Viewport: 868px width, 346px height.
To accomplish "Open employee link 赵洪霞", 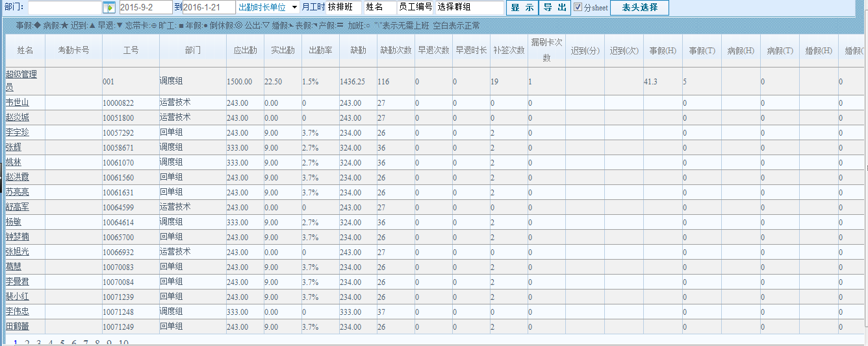I will [17, 177].
